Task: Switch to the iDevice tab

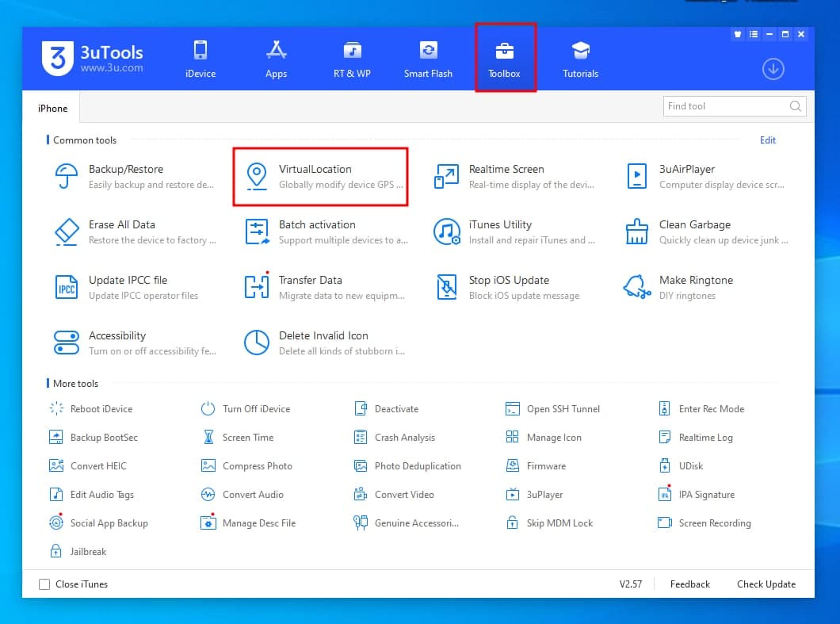Action: pos(200,59)
